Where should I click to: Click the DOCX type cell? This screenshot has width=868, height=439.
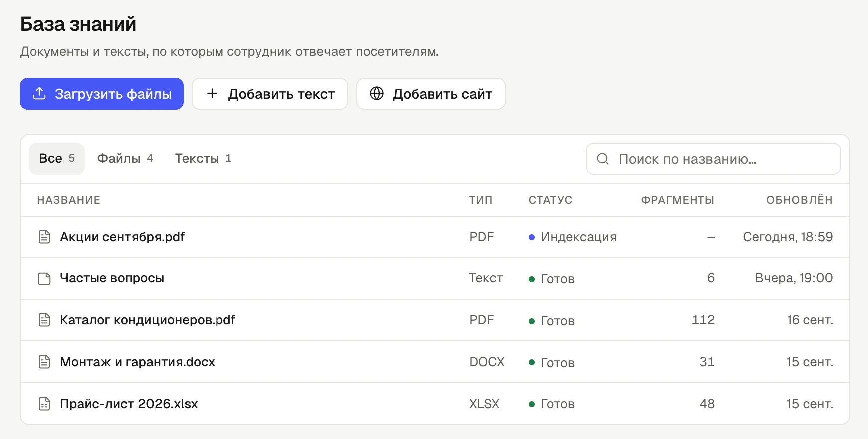coord(487,362)
